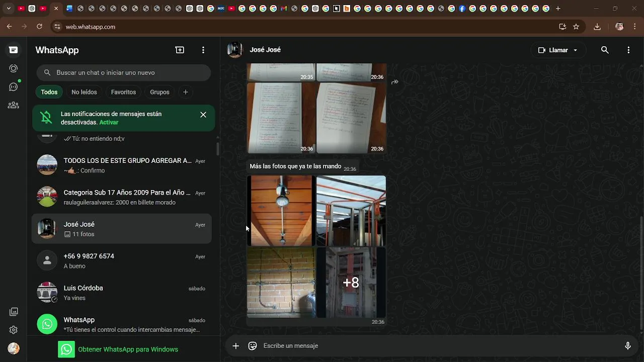Open the +56 9 9827 6574 chat

122,260
